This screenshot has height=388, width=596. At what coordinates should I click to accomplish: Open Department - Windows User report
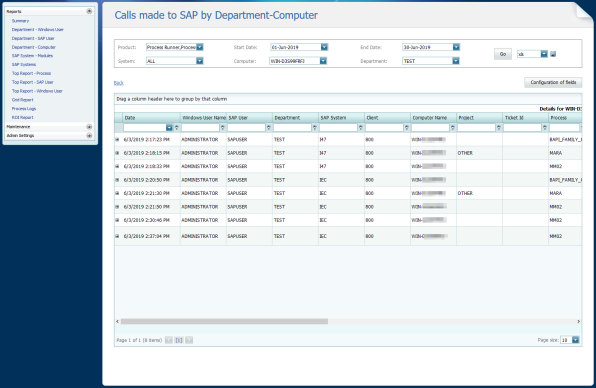(x=38, y=30)
